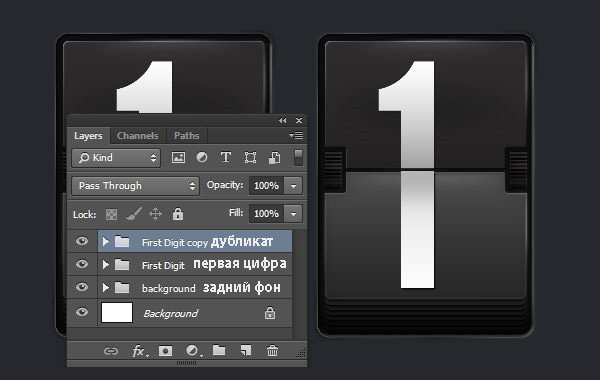Open the Opacity slider dropdown arrow
Viewport: 600px width, 380px height.
pyautogui.click(x=293, y=186)
